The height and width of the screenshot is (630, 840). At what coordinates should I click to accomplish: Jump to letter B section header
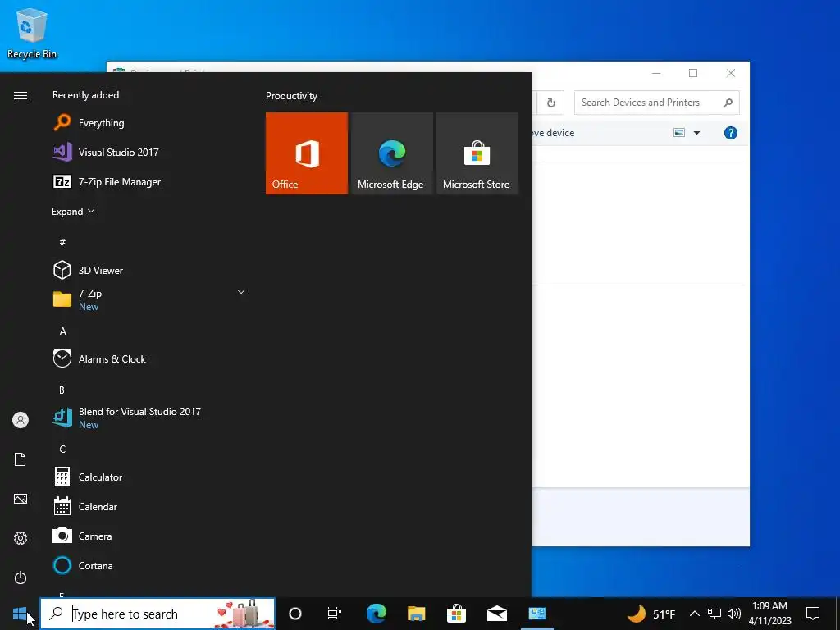pyautogui.click(x=62, y=390)
